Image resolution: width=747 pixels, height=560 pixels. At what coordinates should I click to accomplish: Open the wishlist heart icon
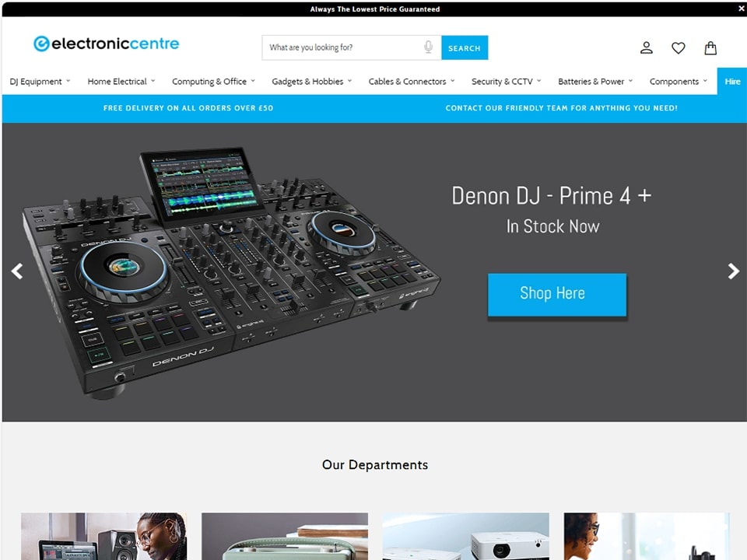[x=678, y=47]
